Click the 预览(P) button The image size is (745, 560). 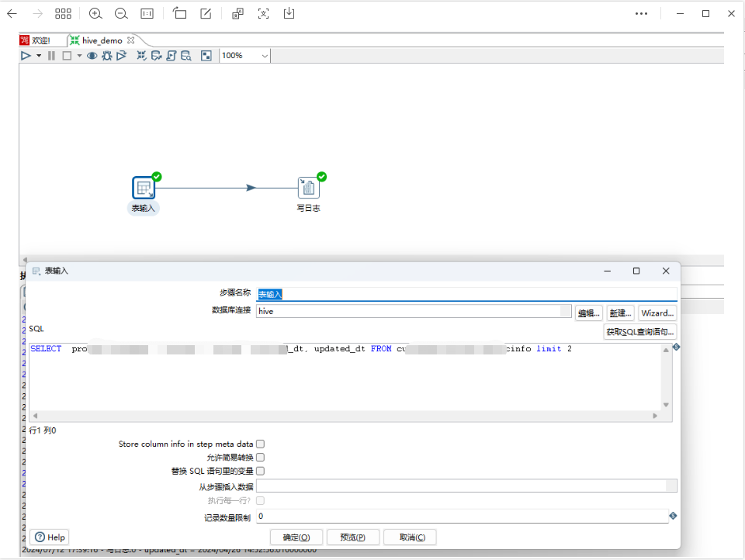pyautogui.click(x=352, y=537)
